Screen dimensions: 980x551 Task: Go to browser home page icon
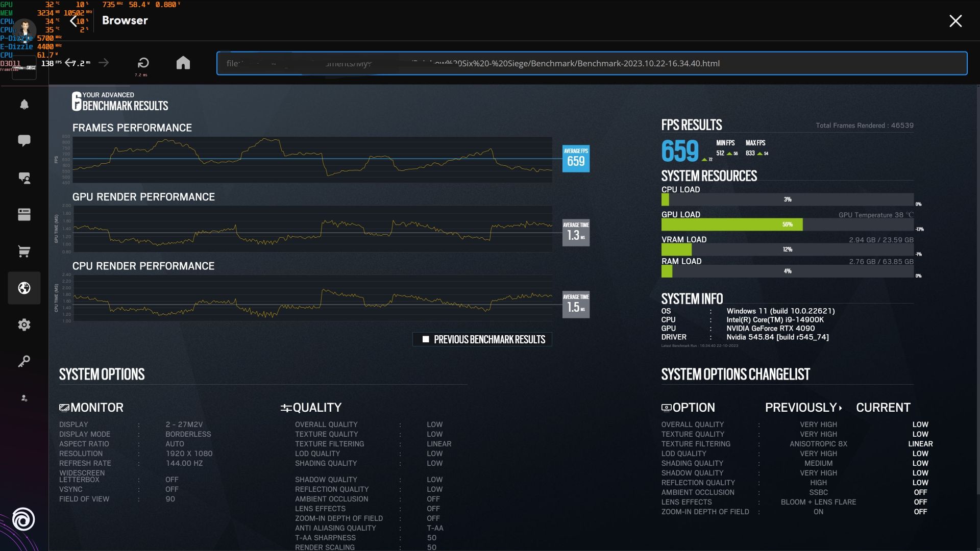(x=183, y=63)
